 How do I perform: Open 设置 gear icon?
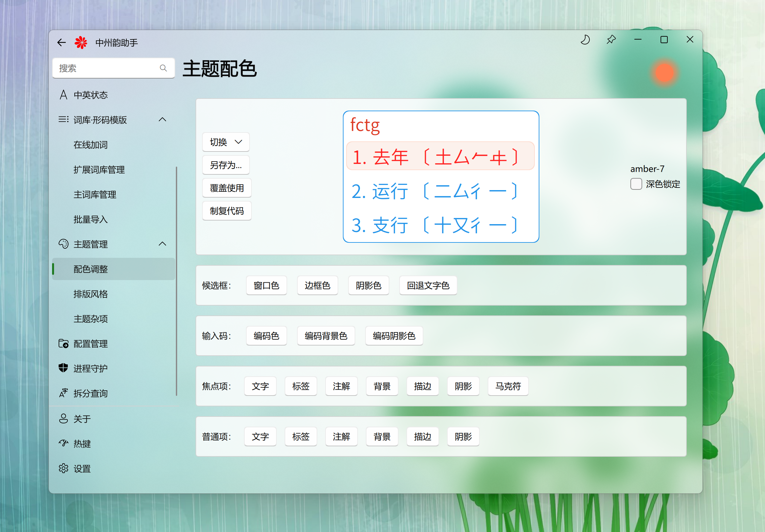tap(63, 469)
